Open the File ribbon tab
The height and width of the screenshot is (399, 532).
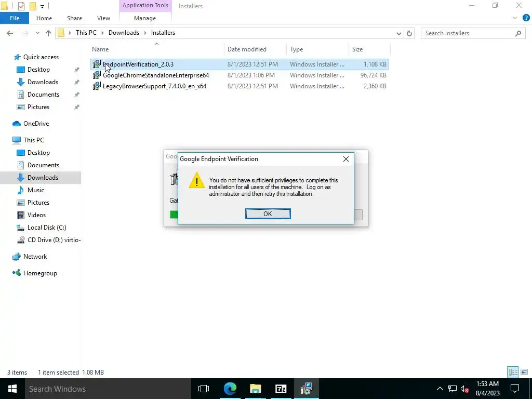coord(15,18)
